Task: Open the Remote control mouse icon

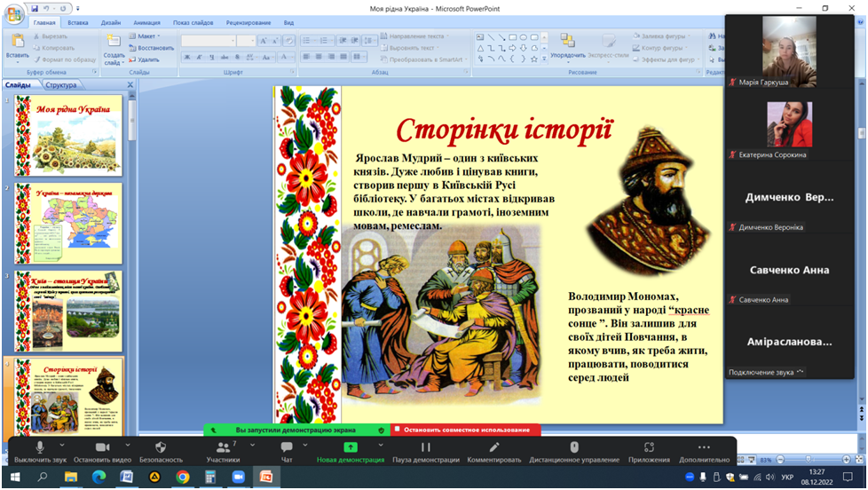Action: pos(574,447)
